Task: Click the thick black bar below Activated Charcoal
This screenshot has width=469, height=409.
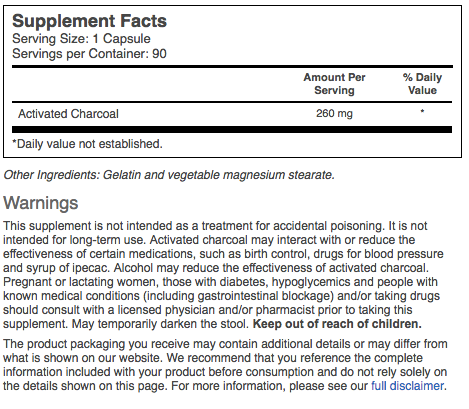Action: click(232, 129)
